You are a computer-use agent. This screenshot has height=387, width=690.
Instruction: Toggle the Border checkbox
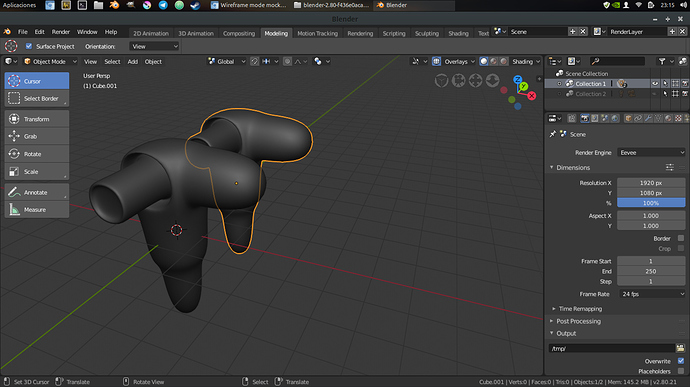point(681,238)
